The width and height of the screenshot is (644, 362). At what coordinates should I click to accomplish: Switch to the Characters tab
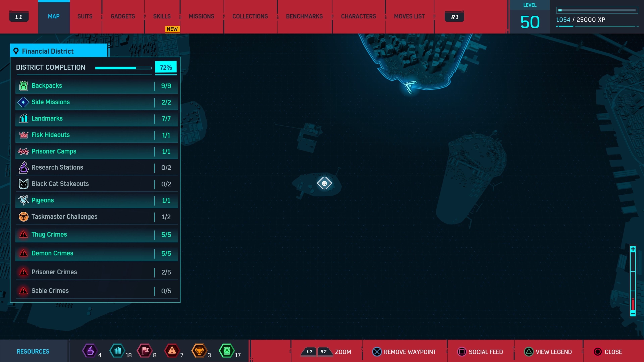359,16
